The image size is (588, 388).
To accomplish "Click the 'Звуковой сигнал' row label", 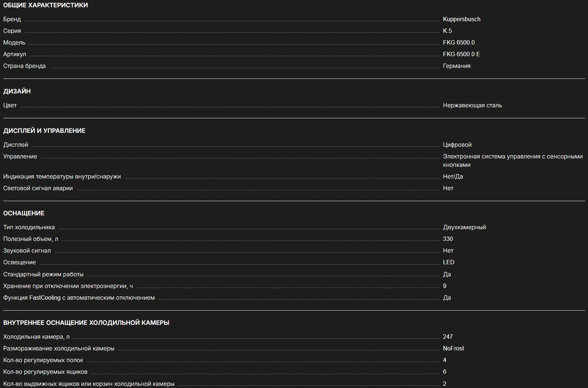I will tap(27, 250).
